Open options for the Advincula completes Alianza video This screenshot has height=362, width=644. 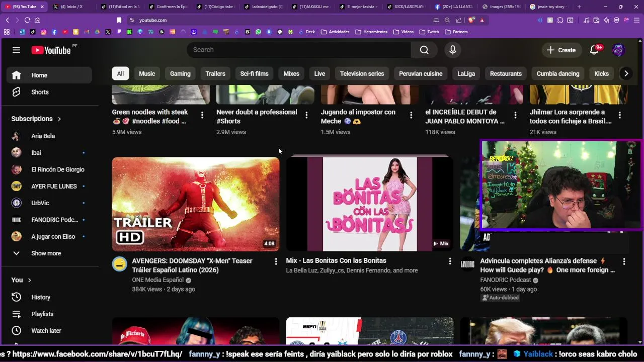624,261
